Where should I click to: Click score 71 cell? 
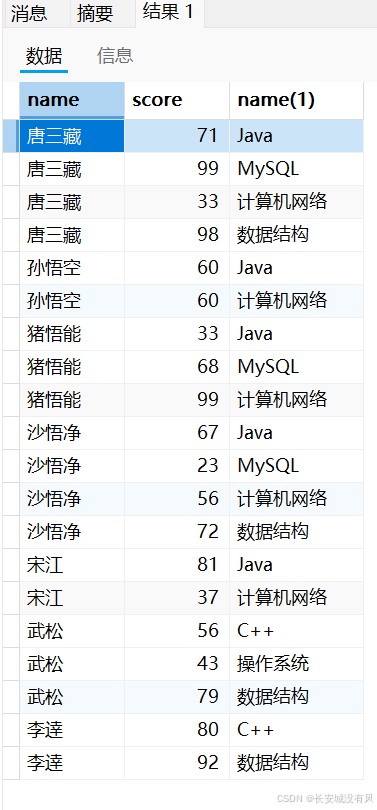point(177,136)
